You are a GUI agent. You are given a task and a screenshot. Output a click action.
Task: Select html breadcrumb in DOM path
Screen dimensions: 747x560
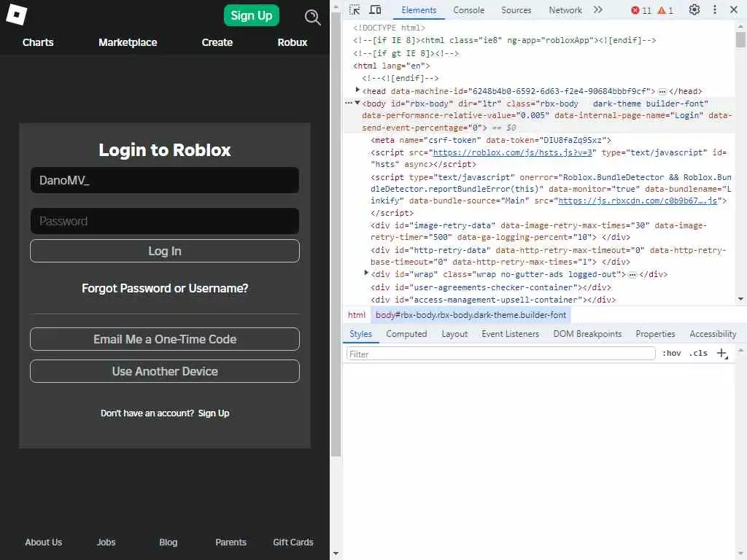356,315
